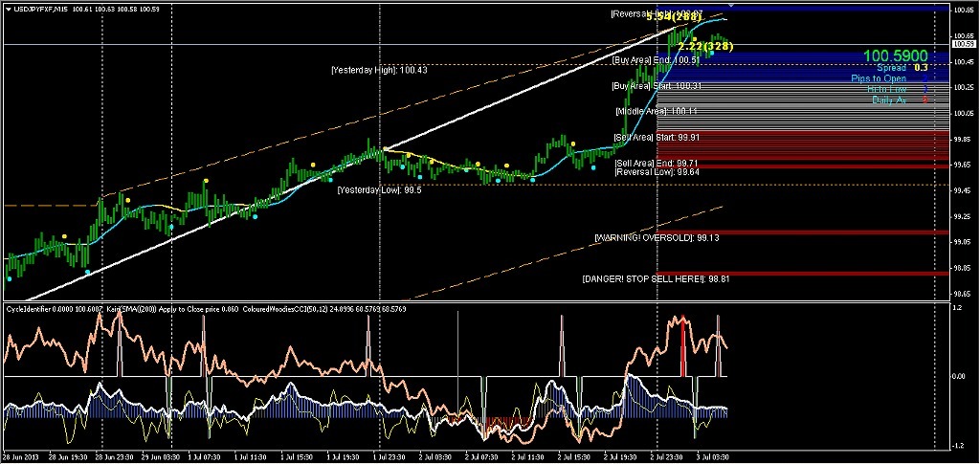Click the large green 100.5900 price readout
The height and width of the screenshot is (464, 980).
(x=895, y=56)
